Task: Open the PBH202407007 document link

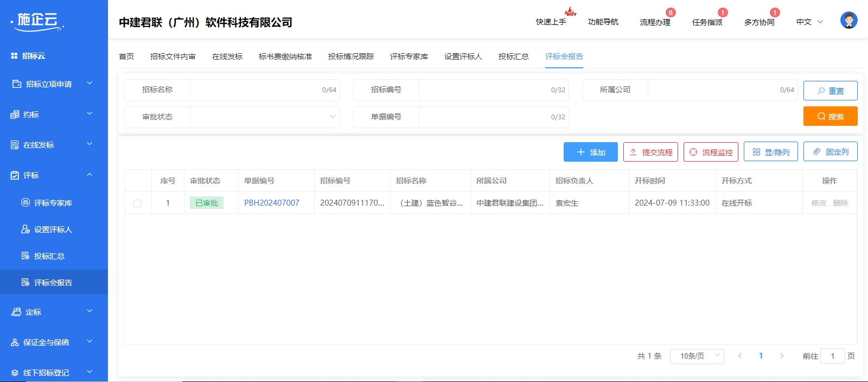Action: (271, 203)
